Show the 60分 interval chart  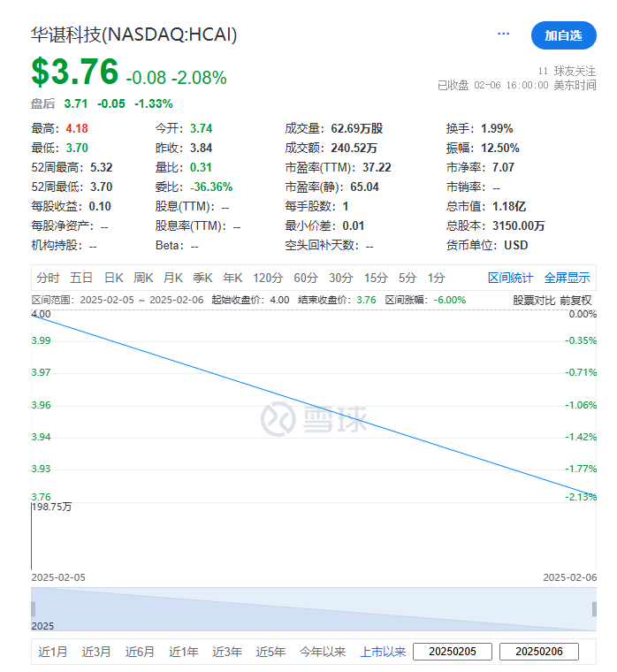(x=306, y=279)
